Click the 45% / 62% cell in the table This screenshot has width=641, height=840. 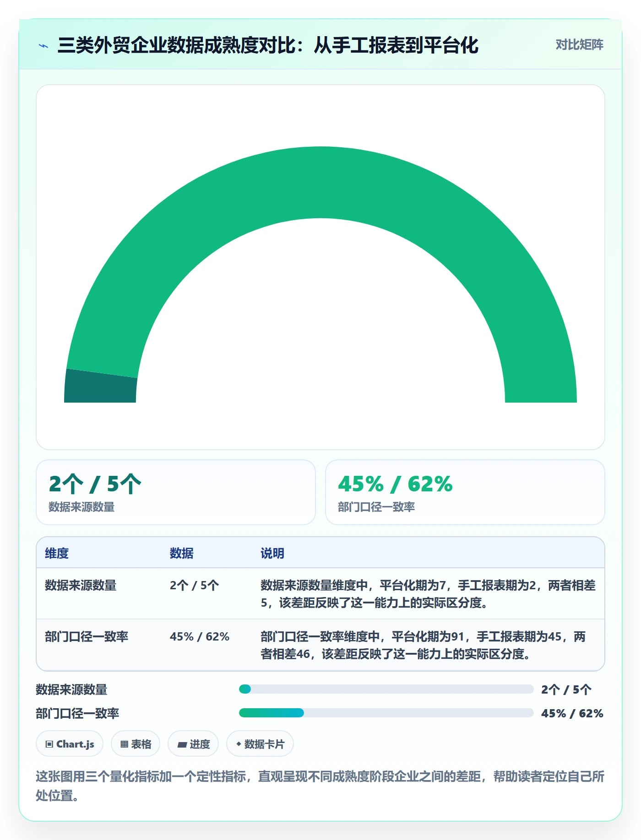click(200, 636)
